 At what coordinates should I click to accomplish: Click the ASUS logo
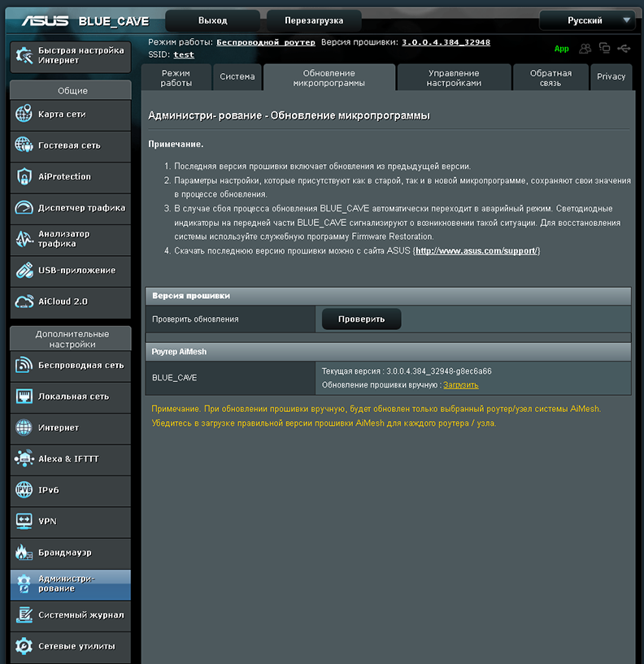point(45,21)
